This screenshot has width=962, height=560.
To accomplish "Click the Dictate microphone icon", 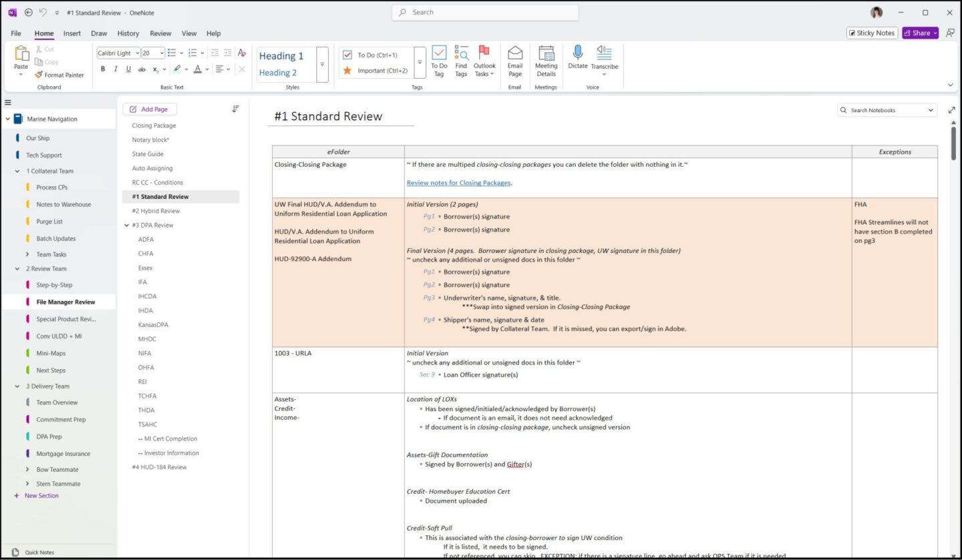I will pos(577,53).
